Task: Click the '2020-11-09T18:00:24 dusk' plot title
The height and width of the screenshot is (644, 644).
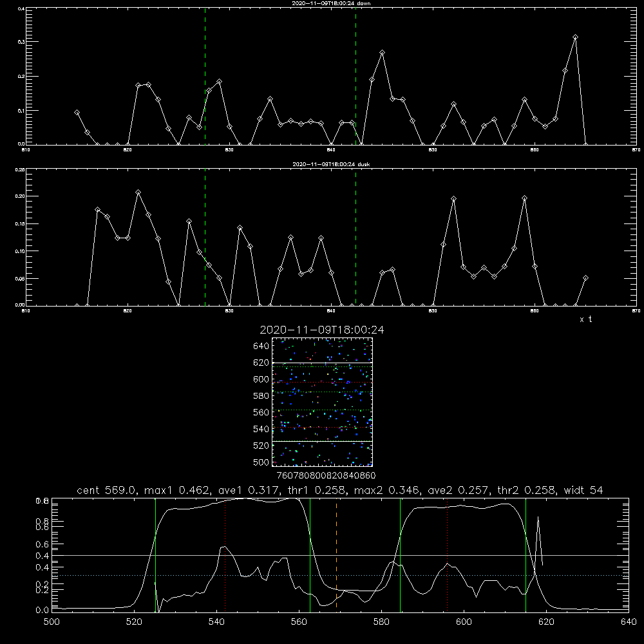Action: pos(331,164)
